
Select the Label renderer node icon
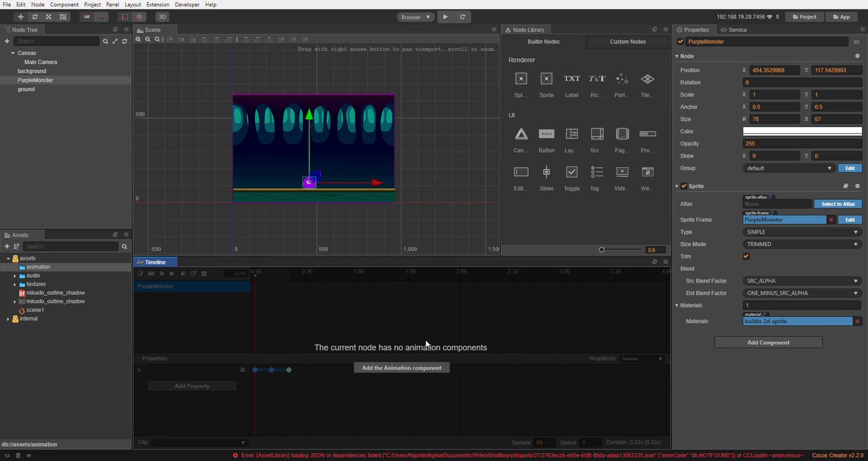tap(571, 79)
